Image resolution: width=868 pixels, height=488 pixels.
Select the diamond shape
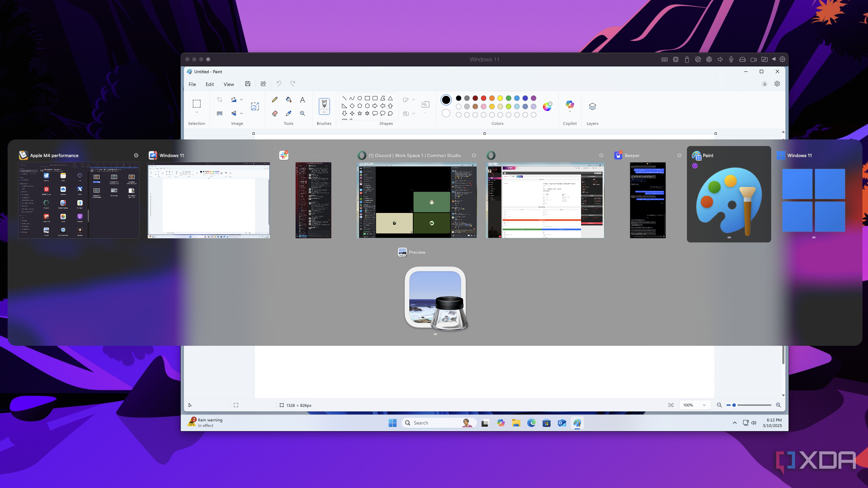[352, 106]
